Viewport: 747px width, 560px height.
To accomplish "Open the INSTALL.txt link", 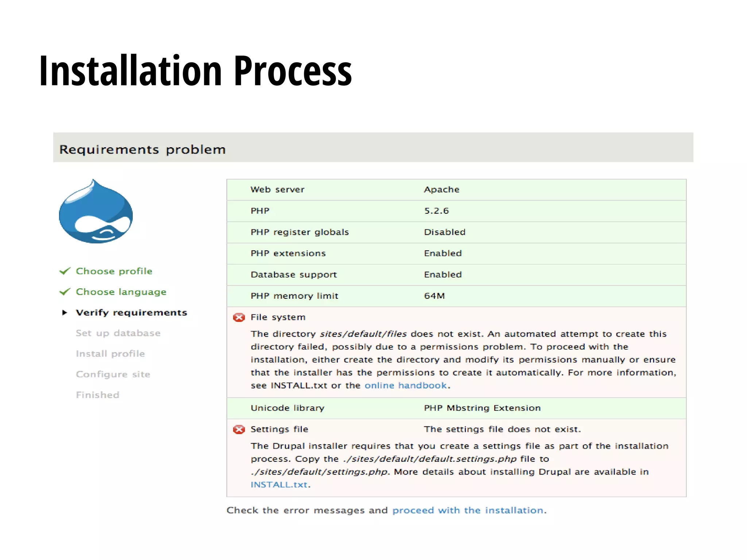I will tap(279, 484).
